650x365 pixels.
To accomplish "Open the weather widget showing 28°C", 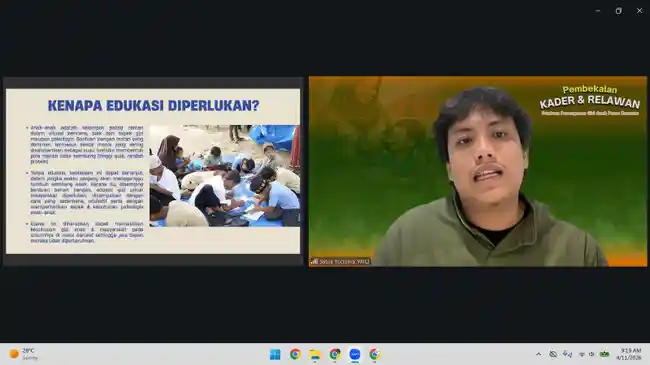I will coord(24,354).
